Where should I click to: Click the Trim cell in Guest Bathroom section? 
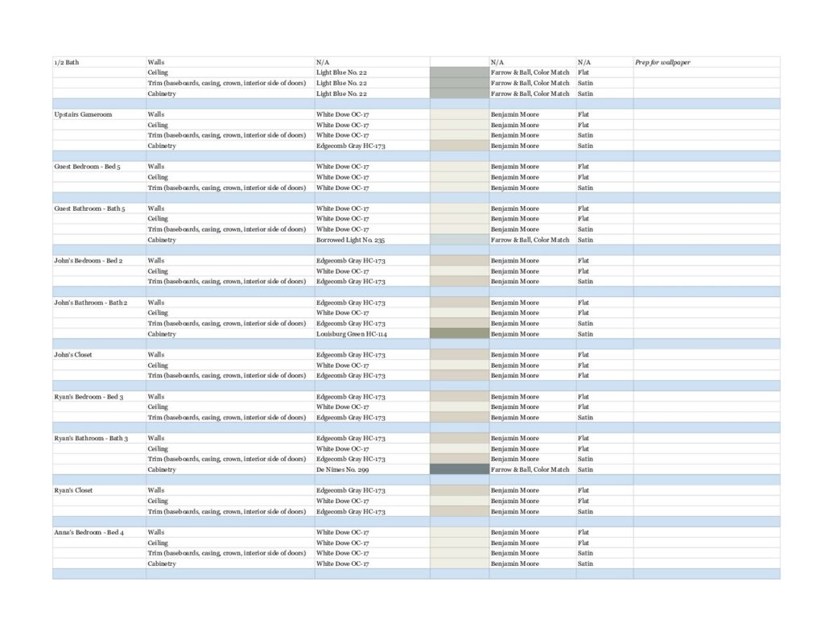(x=230, y=229)
